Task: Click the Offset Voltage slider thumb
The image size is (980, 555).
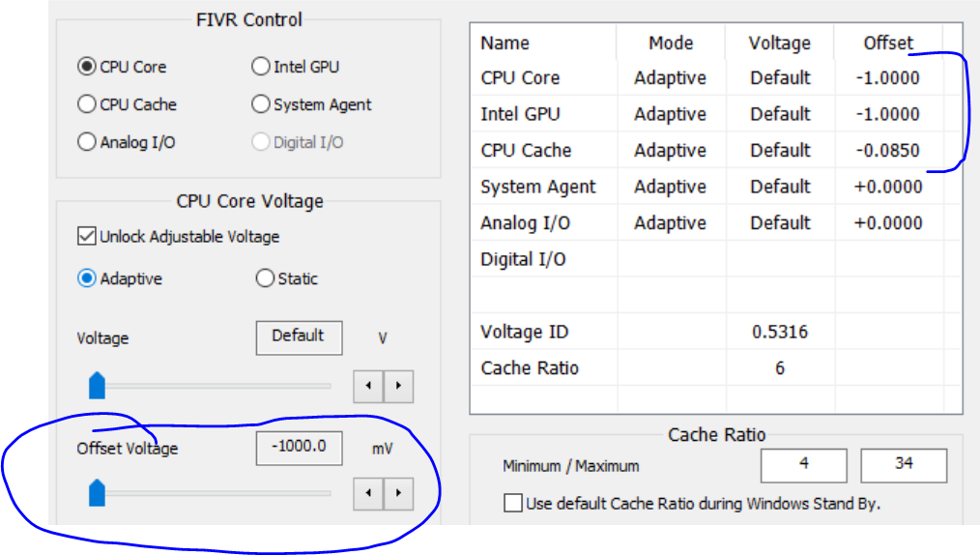Action: 97,494
